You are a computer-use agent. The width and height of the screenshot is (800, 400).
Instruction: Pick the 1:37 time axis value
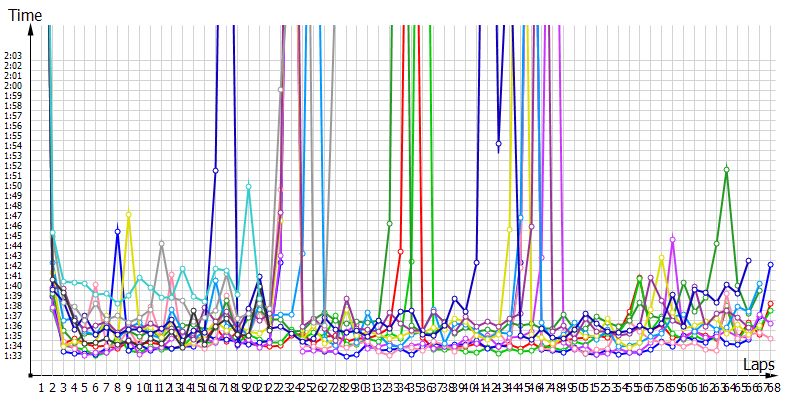pos(13,315)
